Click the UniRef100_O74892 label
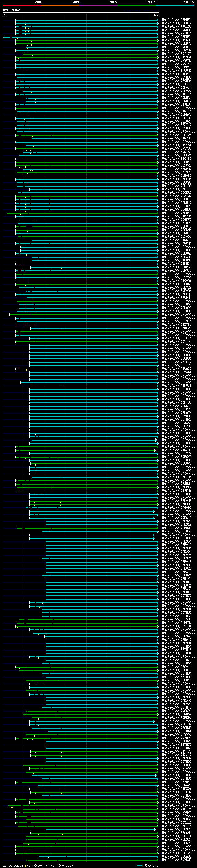The height and width of the screenshot is (868, 197). (x=177, y=507)
